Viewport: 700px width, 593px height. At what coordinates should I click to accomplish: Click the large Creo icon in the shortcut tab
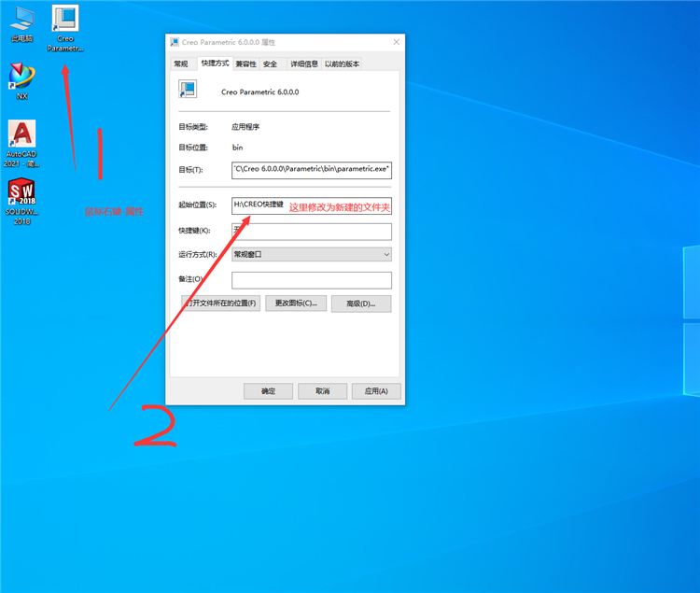(188, 89)
